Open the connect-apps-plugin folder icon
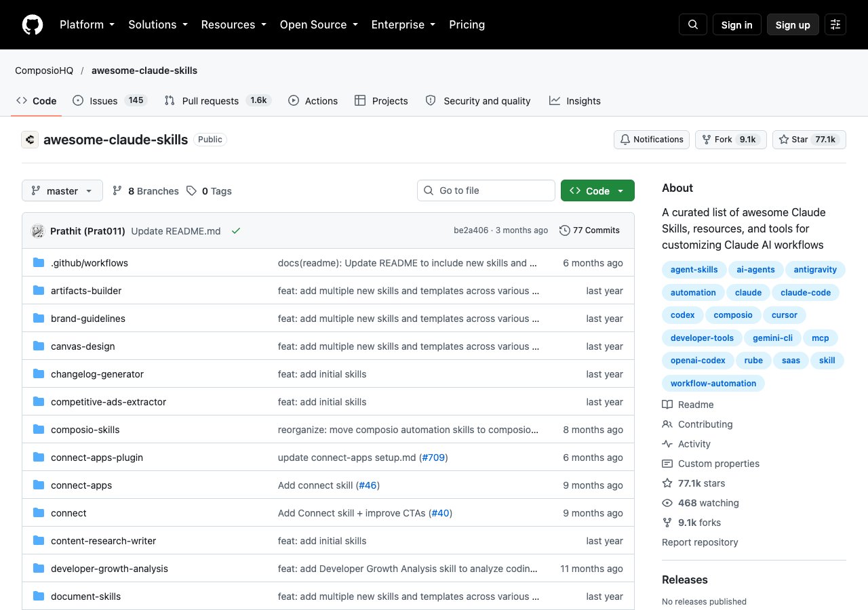868x610 pixels. pyautogui.click(x=39, y=457)
